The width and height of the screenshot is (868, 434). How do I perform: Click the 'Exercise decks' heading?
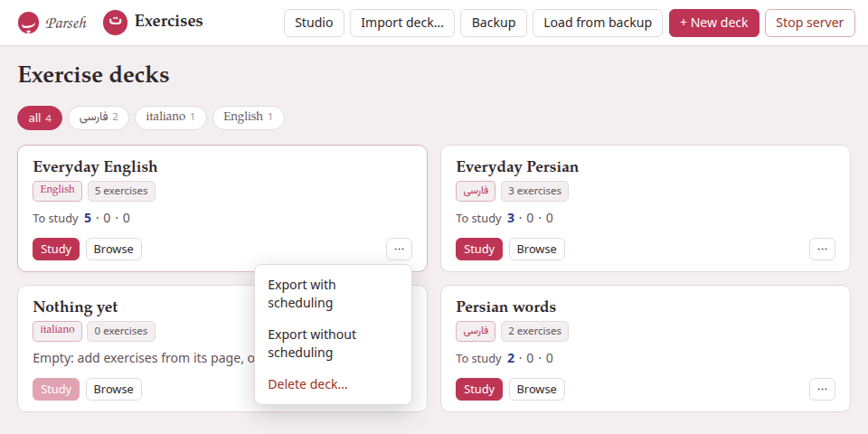[x=93, y=75]
